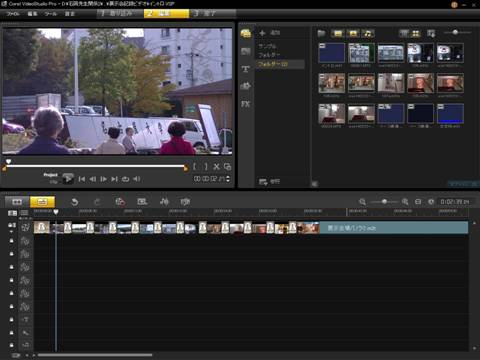Viewport: 480px width, 360px height.
Task: Open the Graphic library panel
Action: [x=246, y=86]
